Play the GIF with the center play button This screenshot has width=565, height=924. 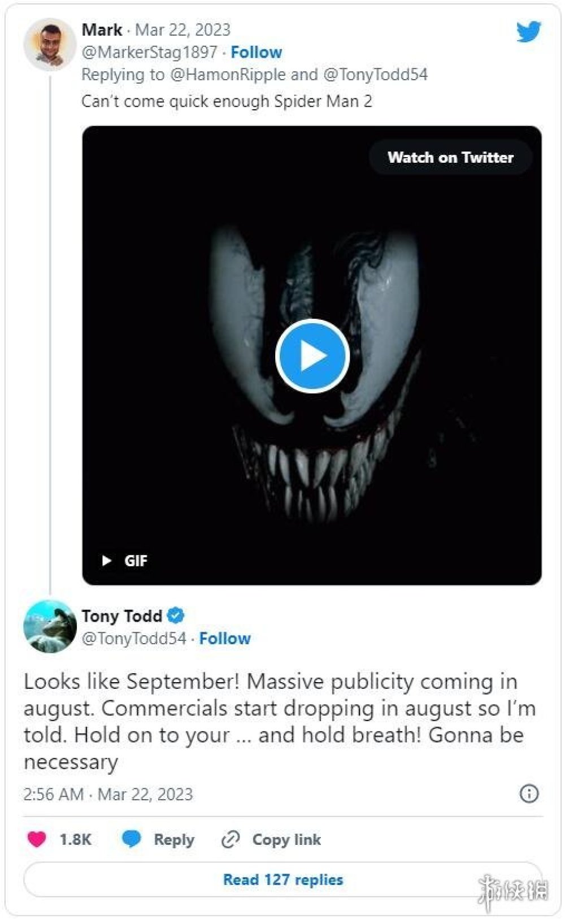[312, 356]
